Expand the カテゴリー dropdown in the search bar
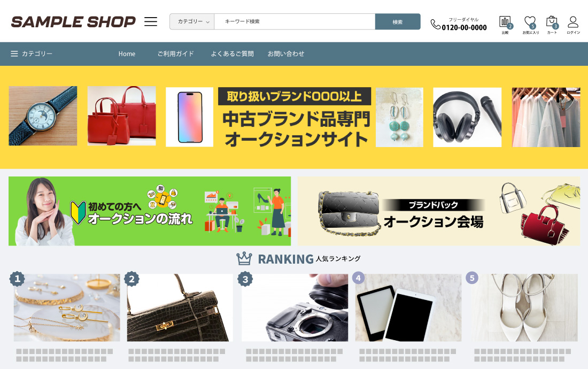Screen dimensions: 588x369 click(x=192, y=22)
